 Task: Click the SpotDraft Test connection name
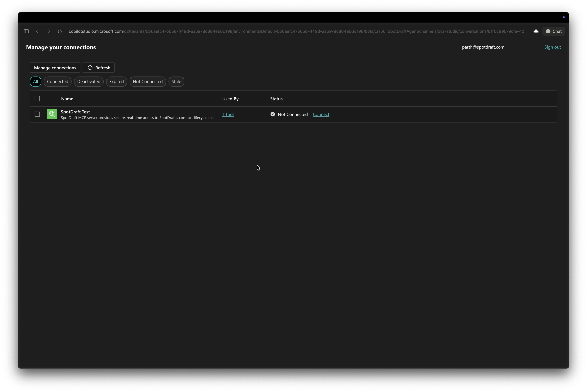coord(75,112)
